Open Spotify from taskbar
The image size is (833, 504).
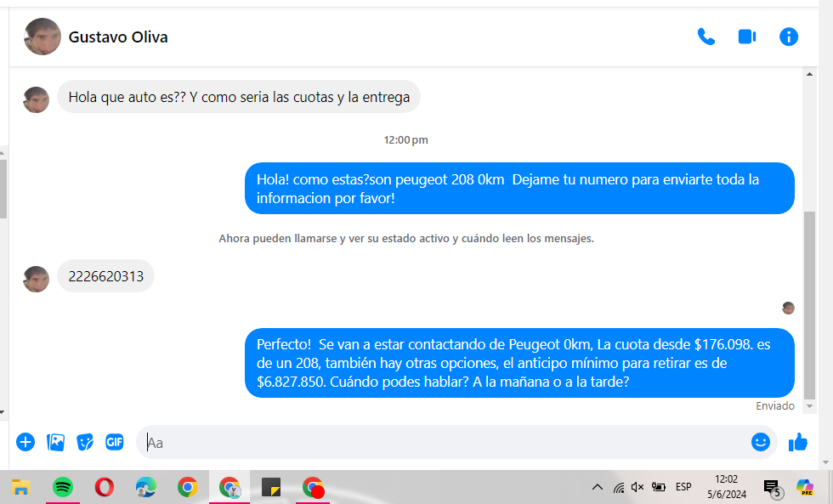click(x=63, y=487)
